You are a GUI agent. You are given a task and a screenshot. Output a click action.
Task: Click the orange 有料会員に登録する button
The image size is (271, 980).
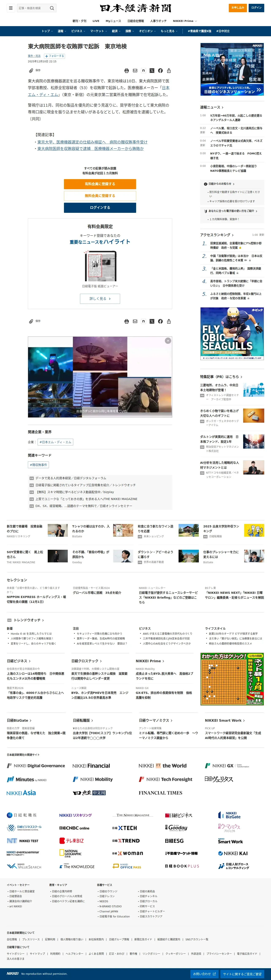[x=100, y=184]
